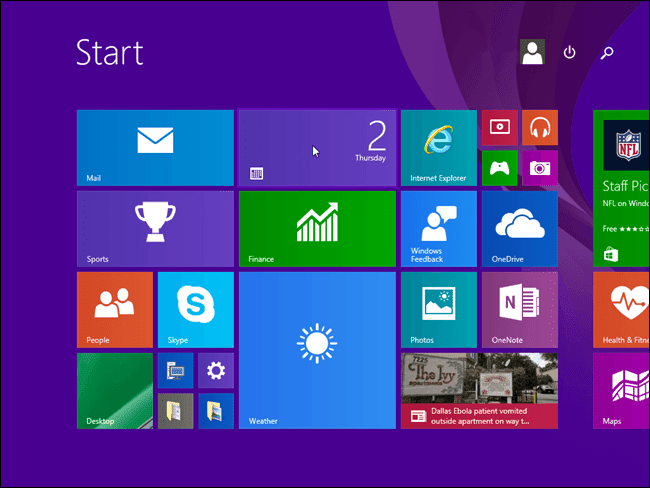Click the power options button

click(570, 52)
